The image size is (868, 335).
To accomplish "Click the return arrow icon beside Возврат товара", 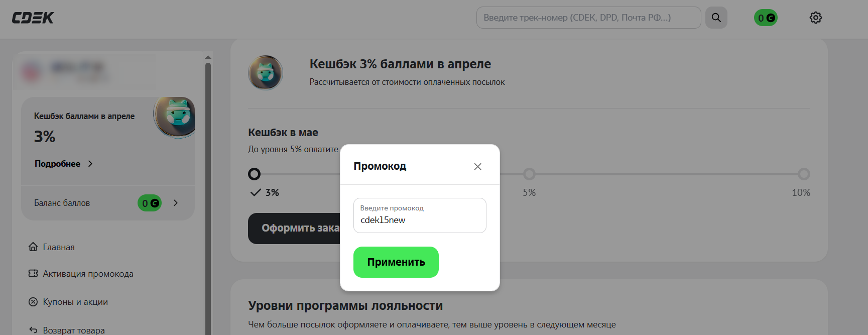I will pyautogui.click(x=33, y=330).
